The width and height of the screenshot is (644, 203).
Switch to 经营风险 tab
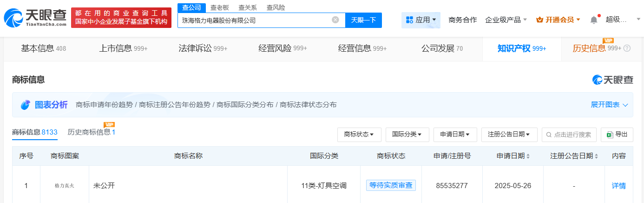[283, 48]
